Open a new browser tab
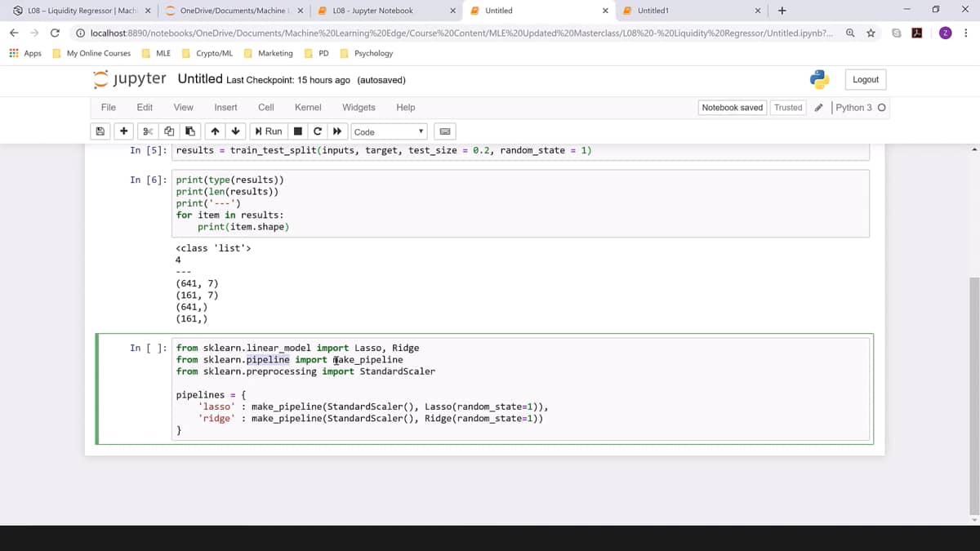 (782, 11)
